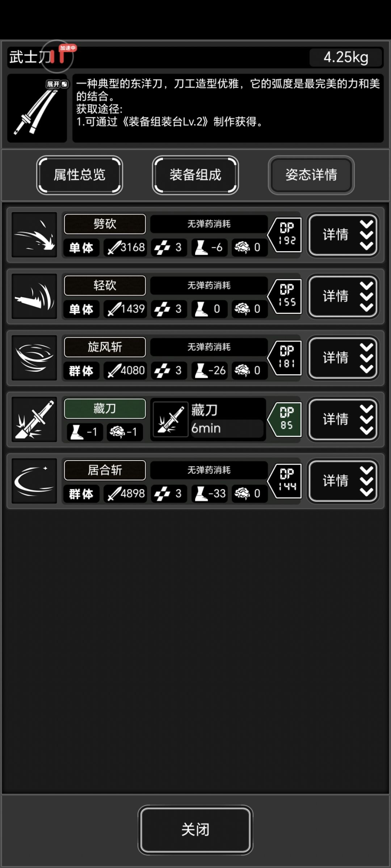Select the 居合斩 iaido slash skill icon
The image size is (391, 868).
pos(34,481)
